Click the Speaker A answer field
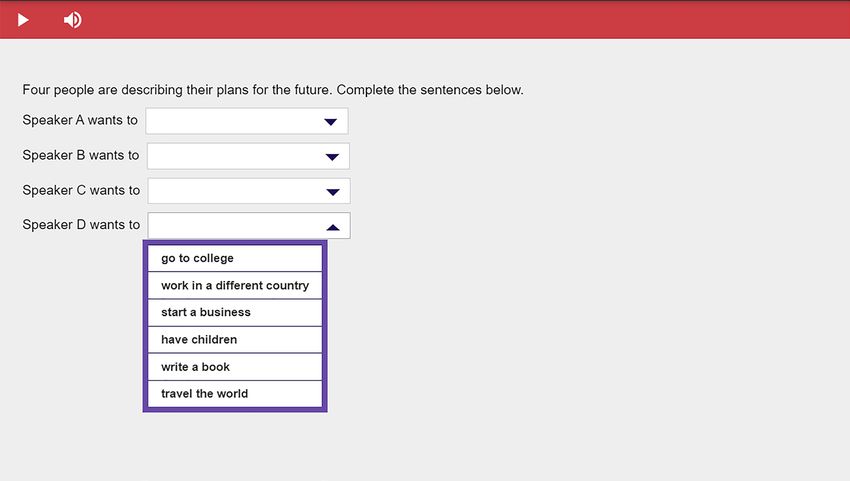 pyautogui.click(x=247, y=121)
